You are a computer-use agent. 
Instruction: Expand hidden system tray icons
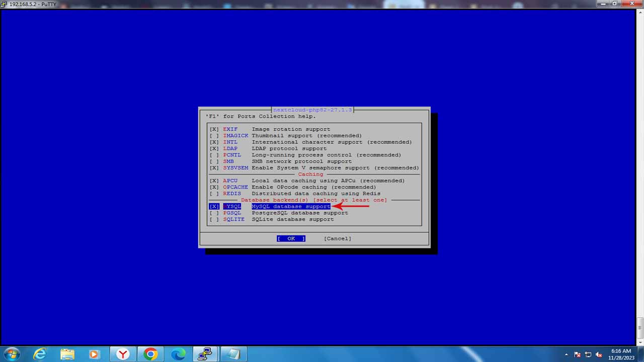(567, 354)
